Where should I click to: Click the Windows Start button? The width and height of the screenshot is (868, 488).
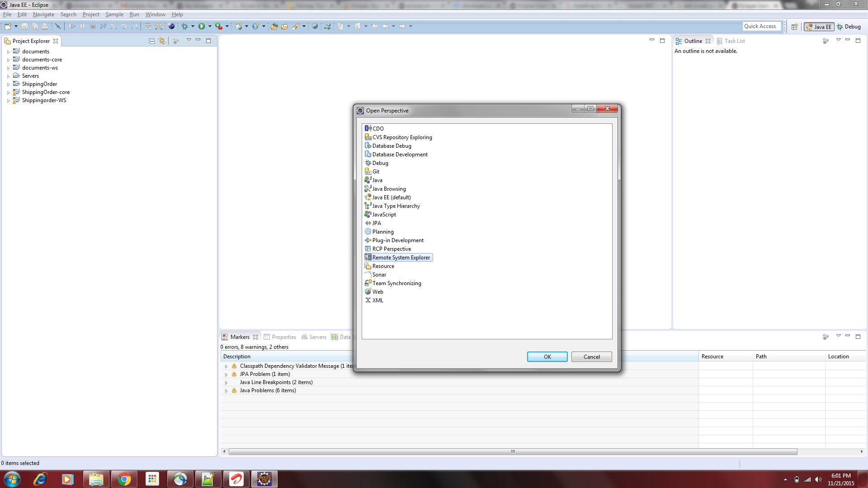[x=12, y=479]
